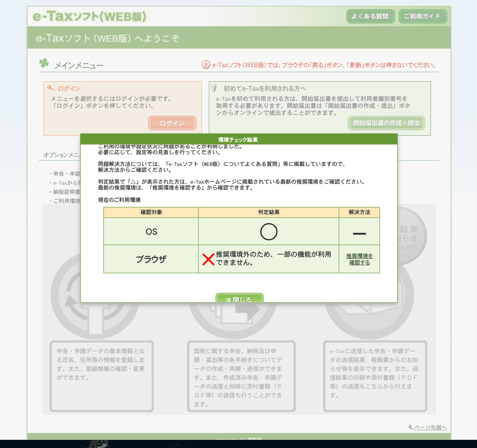
Task: Click the OS cell in the table
Action: 151,232
